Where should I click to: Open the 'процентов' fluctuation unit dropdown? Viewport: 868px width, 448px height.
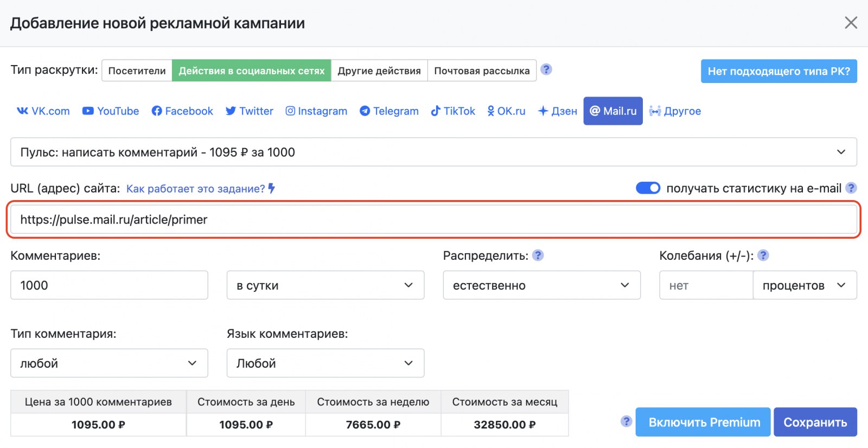pyautogui.click(x=804, y=285)
